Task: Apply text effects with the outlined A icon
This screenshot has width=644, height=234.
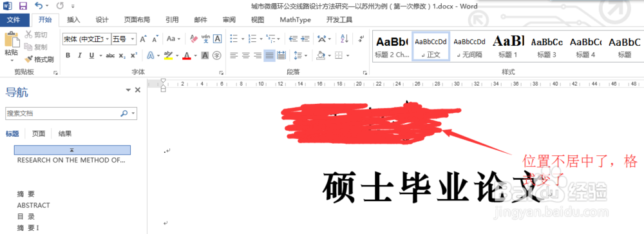Action: coord(151,55)
